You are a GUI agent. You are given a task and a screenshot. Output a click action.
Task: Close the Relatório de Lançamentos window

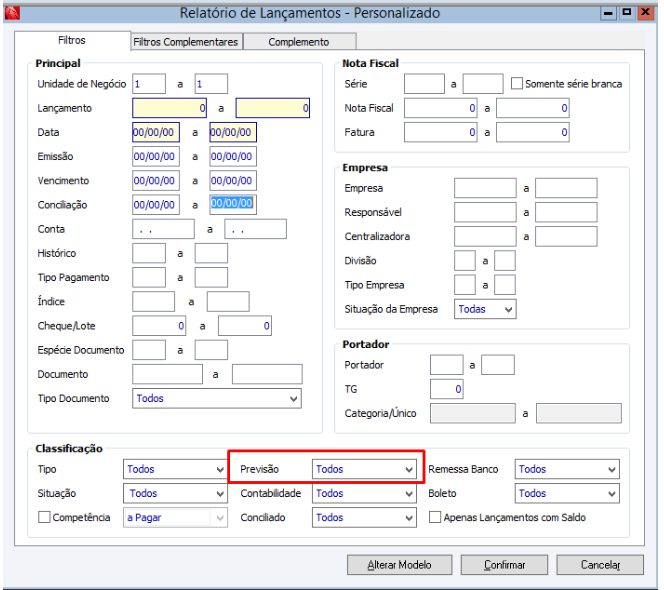click(x=645, y=12)
